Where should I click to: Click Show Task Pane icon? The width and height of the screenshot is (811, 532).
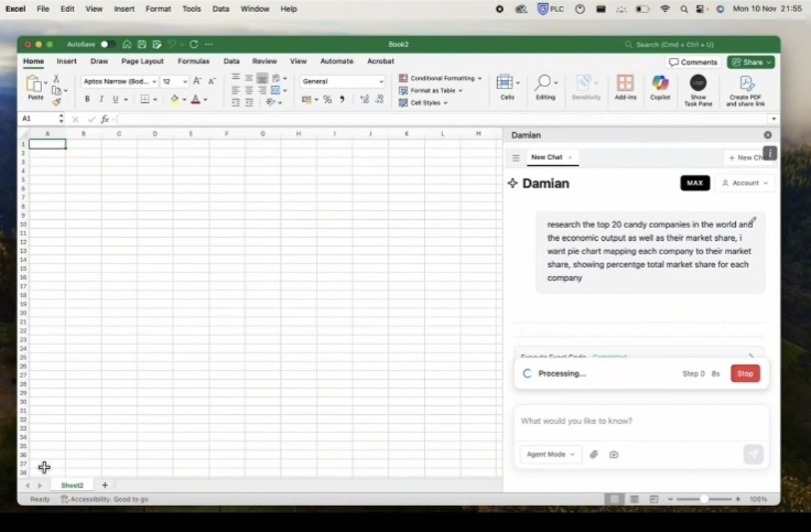698,90
